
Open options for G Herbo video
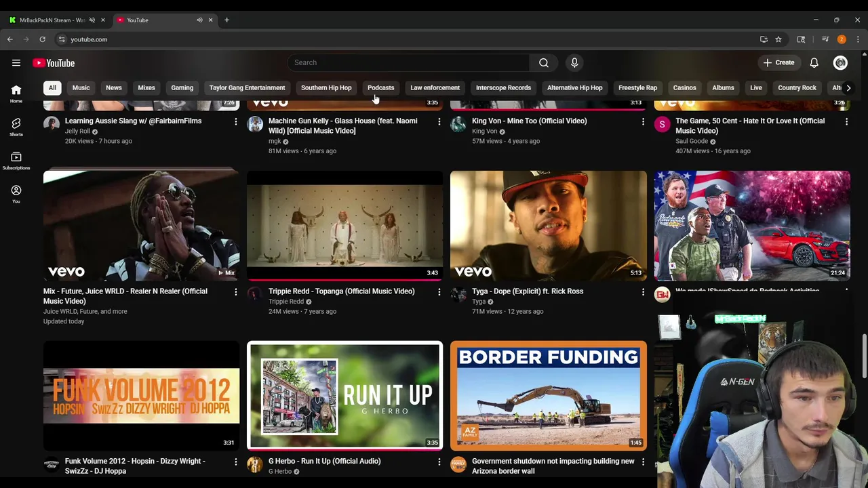point(439,462)
